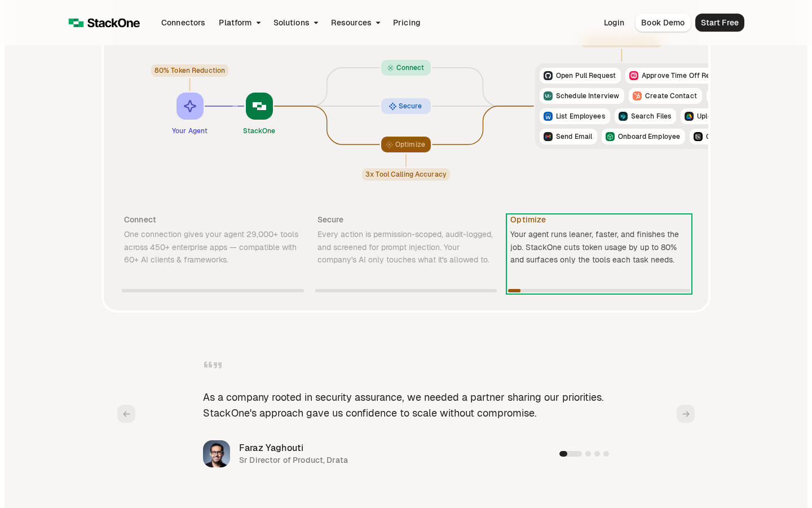Image resolution: width=812 pixels, height=508 pixels.
Task: Select the third testimonial indicator dot
Action: point(597,454)
